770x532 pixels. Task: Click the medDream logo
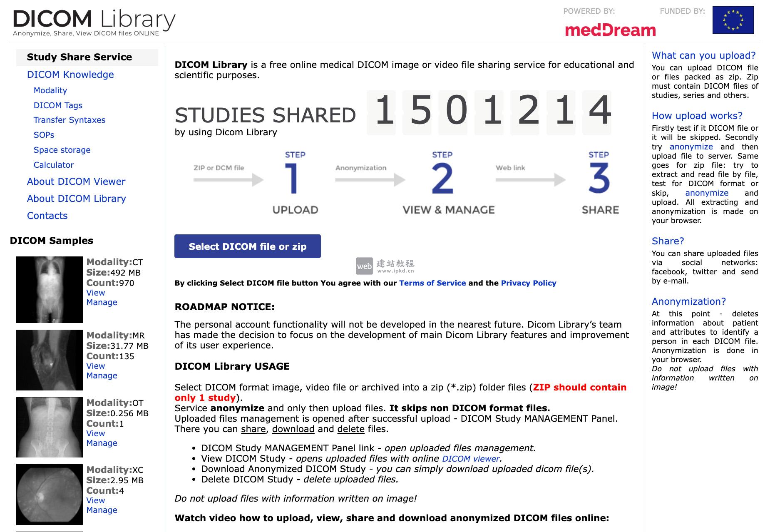point(610,30)
